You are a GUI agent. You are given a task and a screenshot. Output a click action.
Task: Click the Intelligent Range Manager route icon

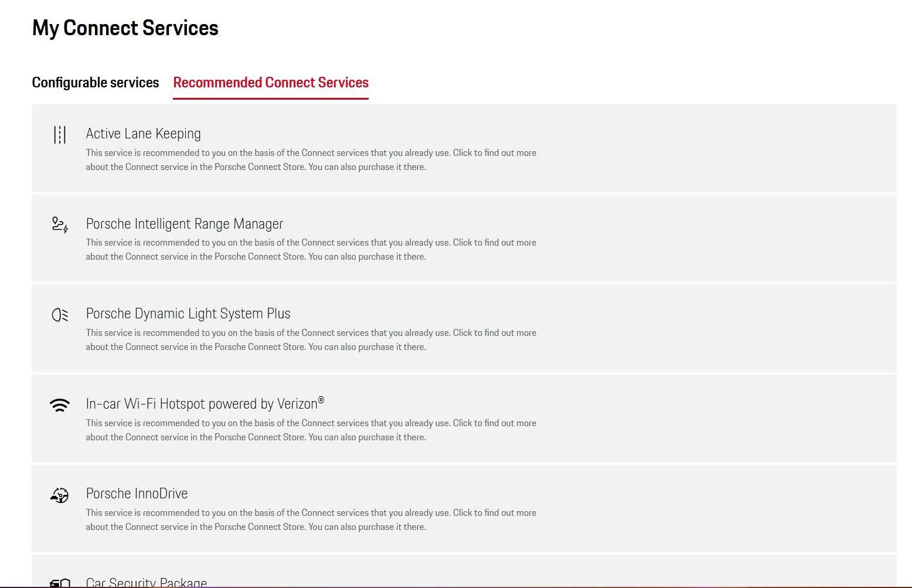pos(60,225)
